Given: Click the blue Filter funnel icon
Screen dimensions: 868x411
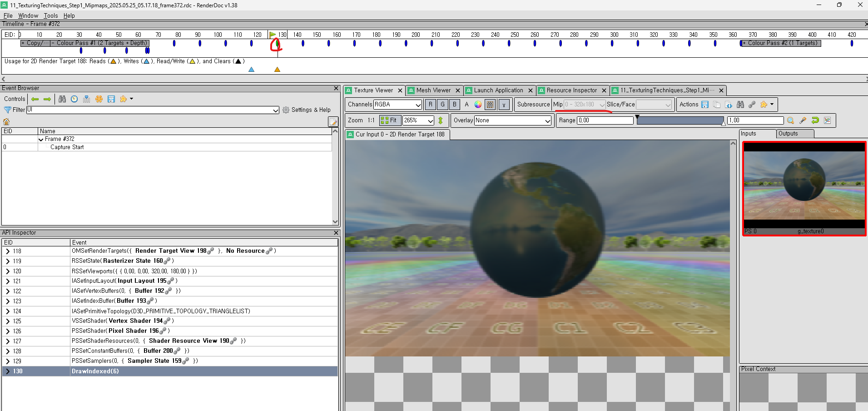Looking at the screenshot, I should pyautogui.click(x=8, y=110).
